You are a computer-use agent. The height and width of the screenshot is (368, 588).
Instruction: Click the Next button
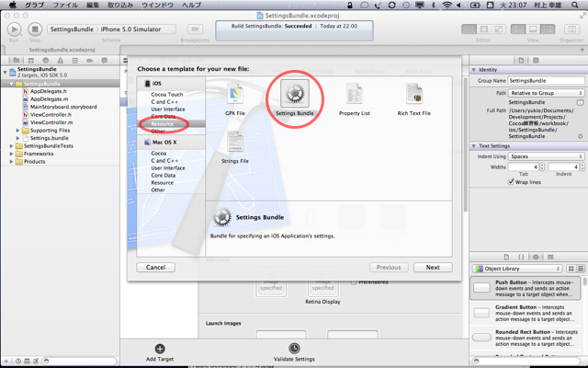point(433,268)
